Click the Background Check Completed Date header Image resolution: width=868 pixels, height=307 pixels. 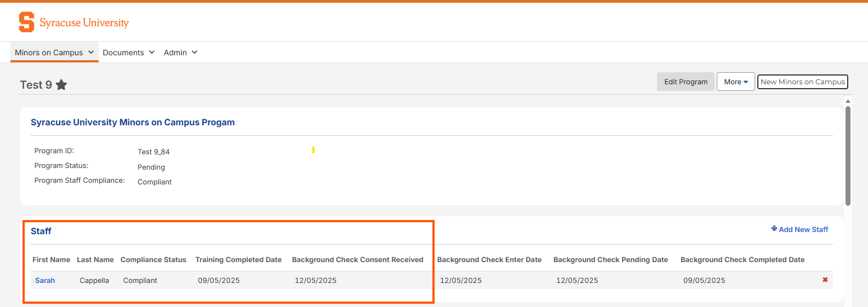742,260
